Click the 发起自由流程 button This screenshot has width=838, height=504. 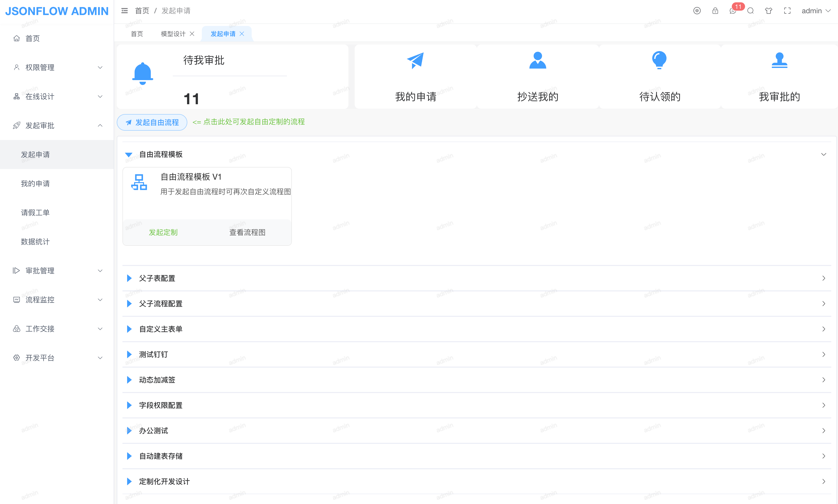(152, 122)
